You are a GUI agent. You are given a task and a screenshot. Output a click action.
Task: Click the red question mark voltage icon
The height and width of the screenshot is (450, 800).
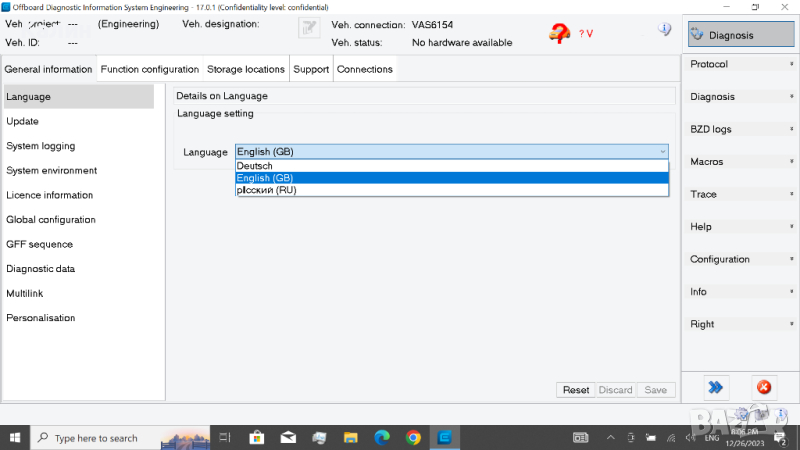point(561,33)
